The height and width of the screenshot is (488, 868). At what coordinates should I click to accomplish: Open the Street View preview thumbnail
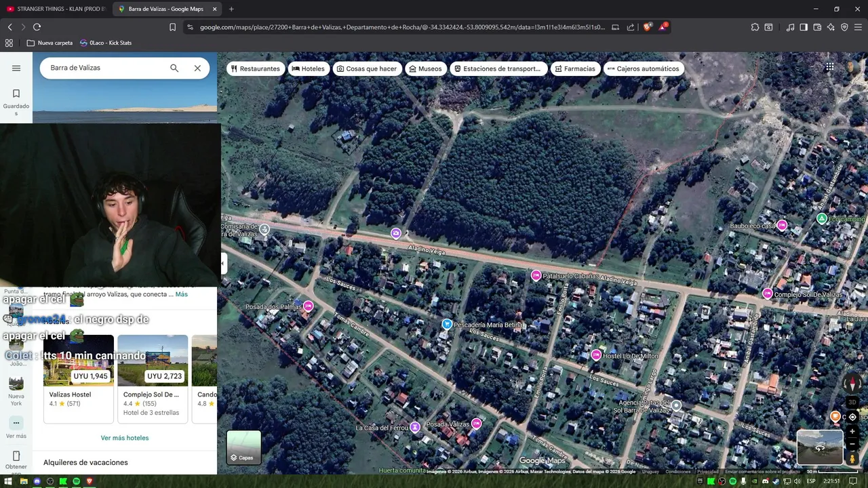point(819,447)
